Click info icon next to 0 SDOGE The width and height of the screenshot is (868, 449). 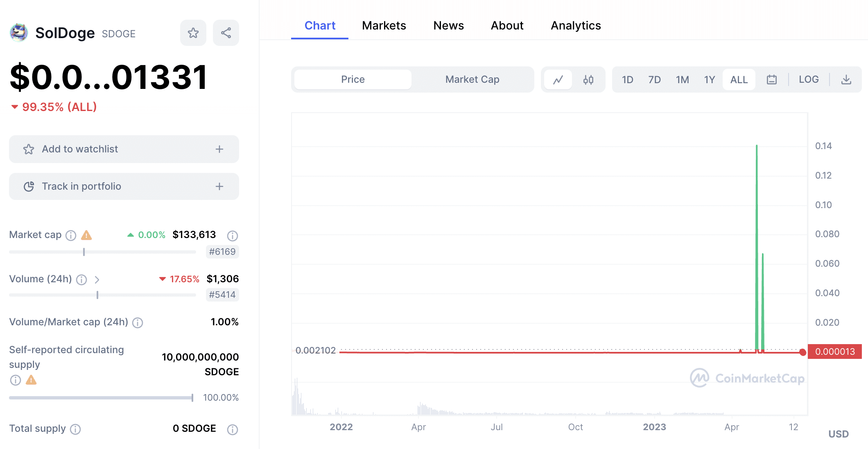coord(233,429)
